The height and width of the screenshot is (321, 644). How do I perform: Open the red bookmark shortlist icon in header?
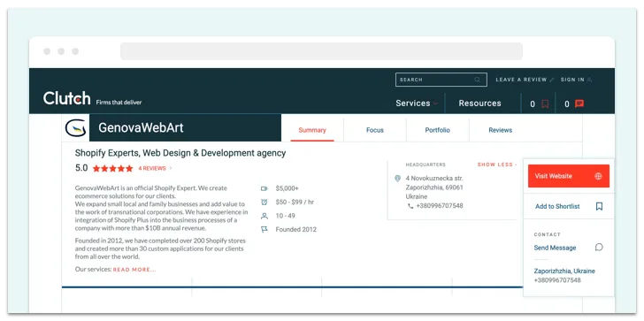pos(545,103)
